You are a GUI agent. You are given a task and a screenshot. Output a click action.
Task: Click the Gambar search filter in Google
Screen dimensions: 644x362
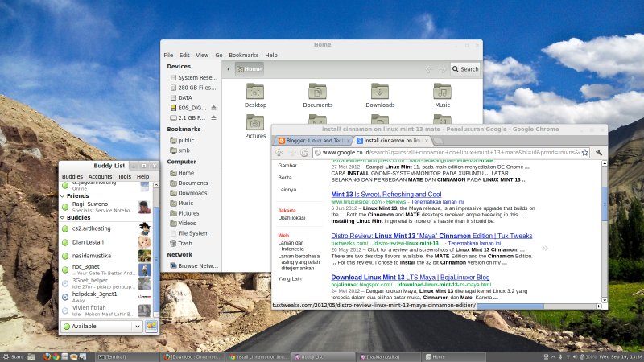tap(287, 166)
